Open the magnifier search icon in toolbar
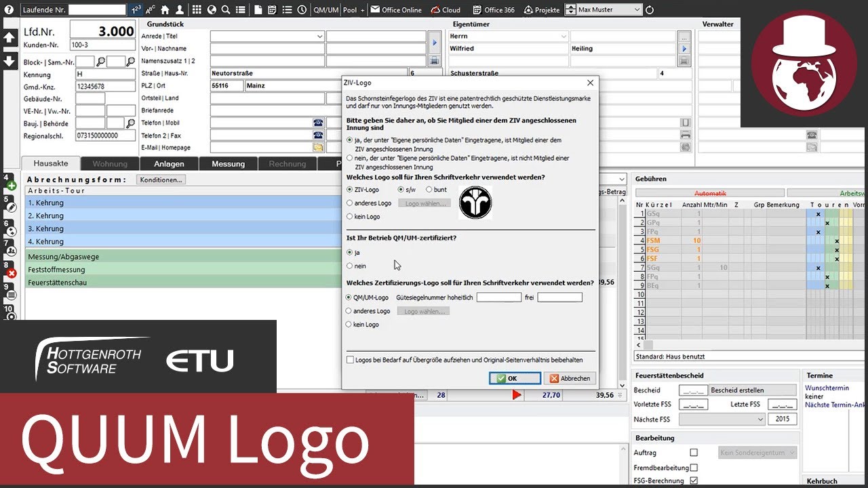Image resolution: width=868 pixels, height=488 pixels. 225,9
